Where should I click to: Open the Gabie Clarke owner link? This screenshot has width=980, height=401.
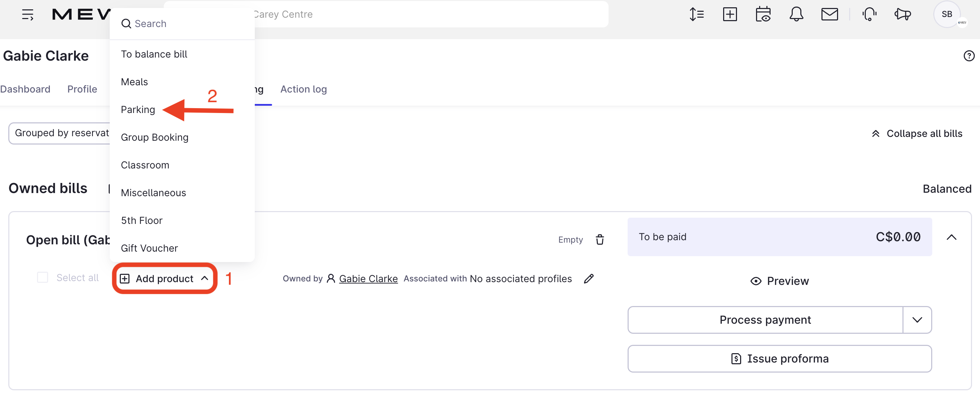pyautogui.click(x=368, y=278)
